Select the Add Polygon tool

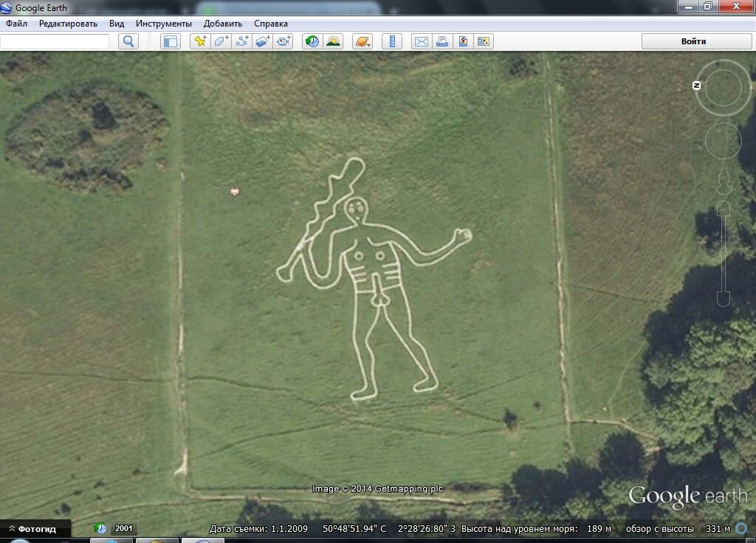click(221, 41)
